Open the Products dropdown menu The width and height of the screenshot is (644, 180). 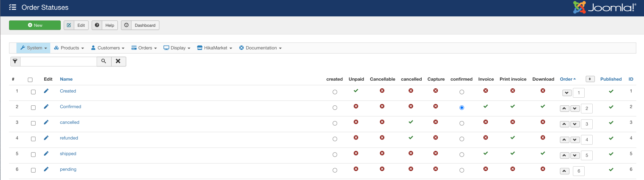click(x=69, y=48)
